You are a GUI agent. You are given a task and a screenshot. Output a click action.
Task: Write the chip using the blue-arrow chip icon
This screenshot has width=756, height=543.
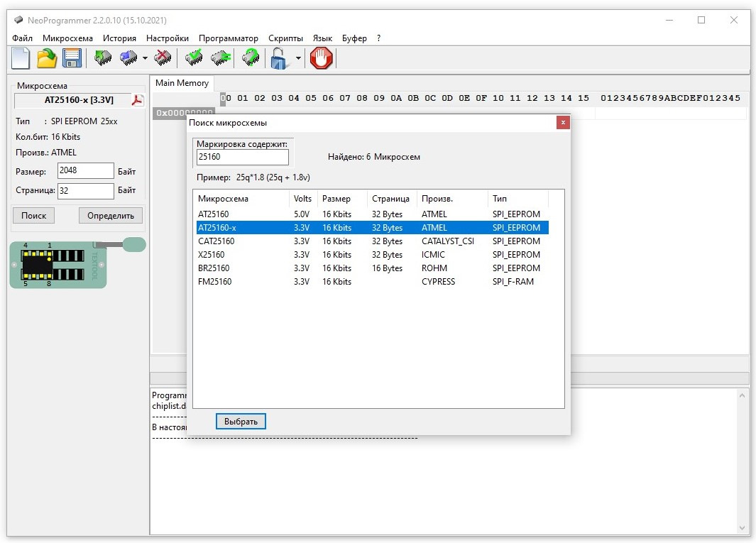[x=128, y=58]
